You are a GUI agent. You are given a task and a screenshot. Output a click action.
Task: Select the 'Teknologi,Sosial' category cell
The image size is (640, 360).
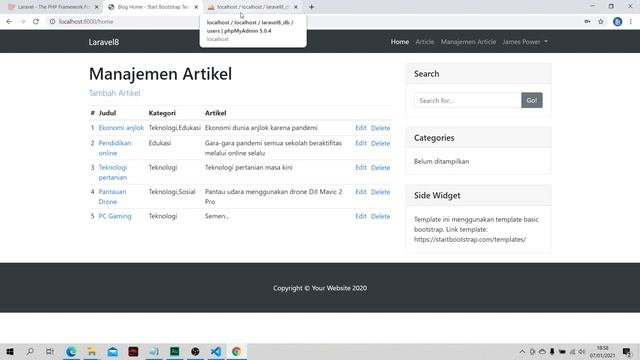[172, 192]
